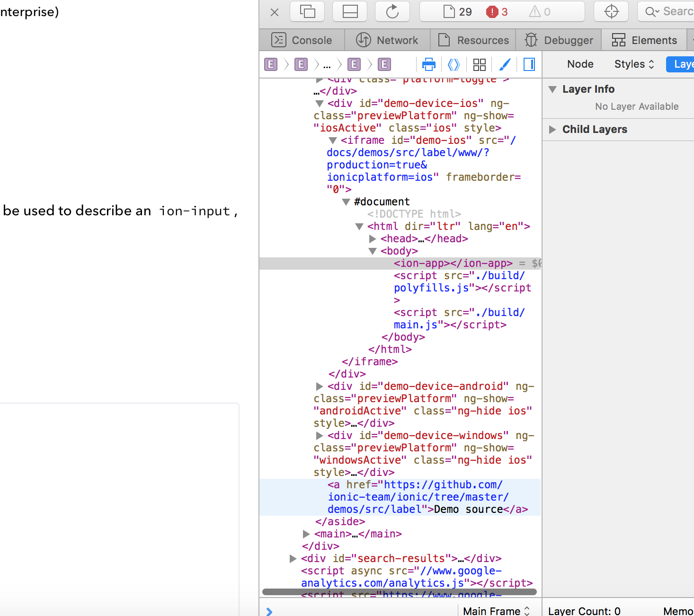
Task: Click the grid layout icon in the navigation bar
Action: [x=479, y=64]
